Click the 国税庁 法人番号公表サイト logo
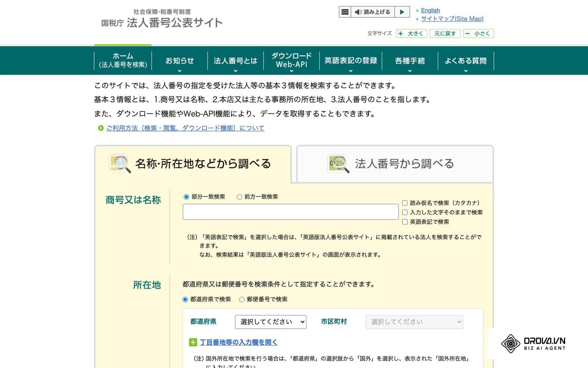Screen dimensions: 588x368 click(x=162, y=18)
